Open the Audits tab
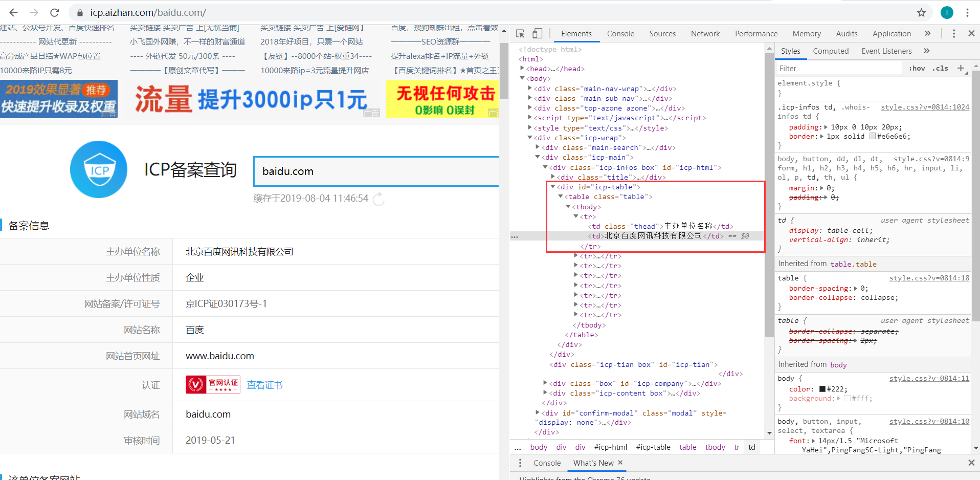The width and height of the screenshot is (980, 480). (x=847, y=34)
